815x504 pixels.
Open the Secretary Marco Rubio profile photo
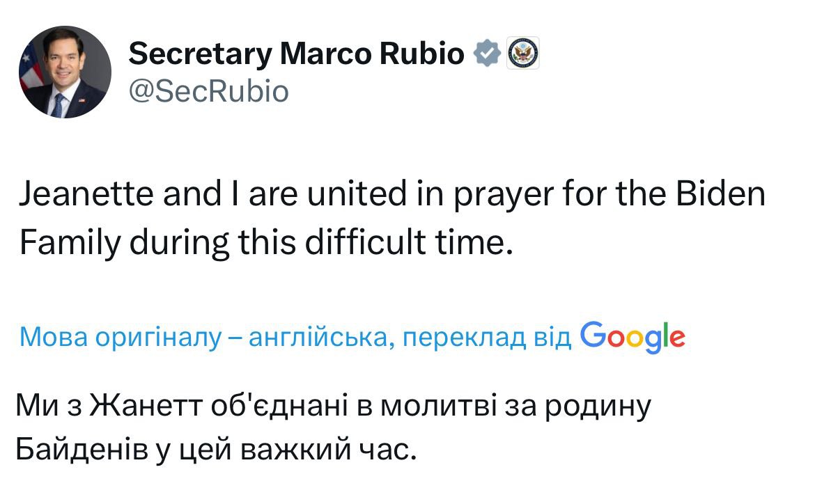tap(64, 72)
